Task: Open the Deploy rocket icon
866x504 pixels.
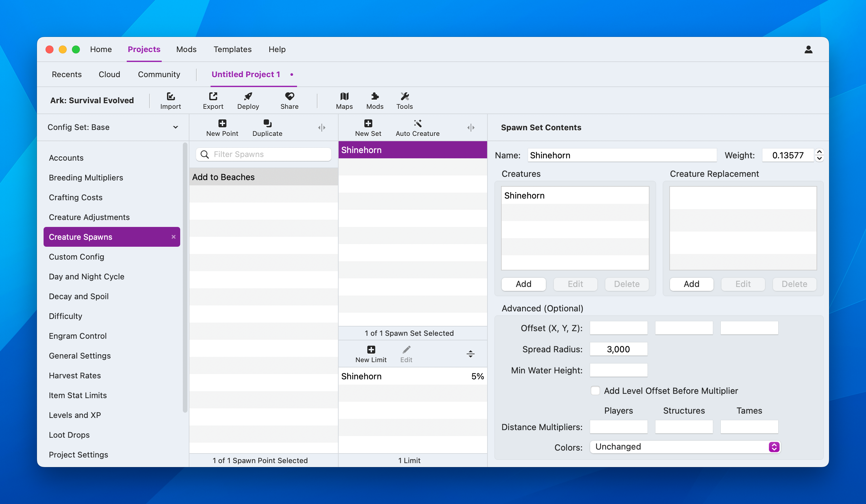Action: click(248, 97)
